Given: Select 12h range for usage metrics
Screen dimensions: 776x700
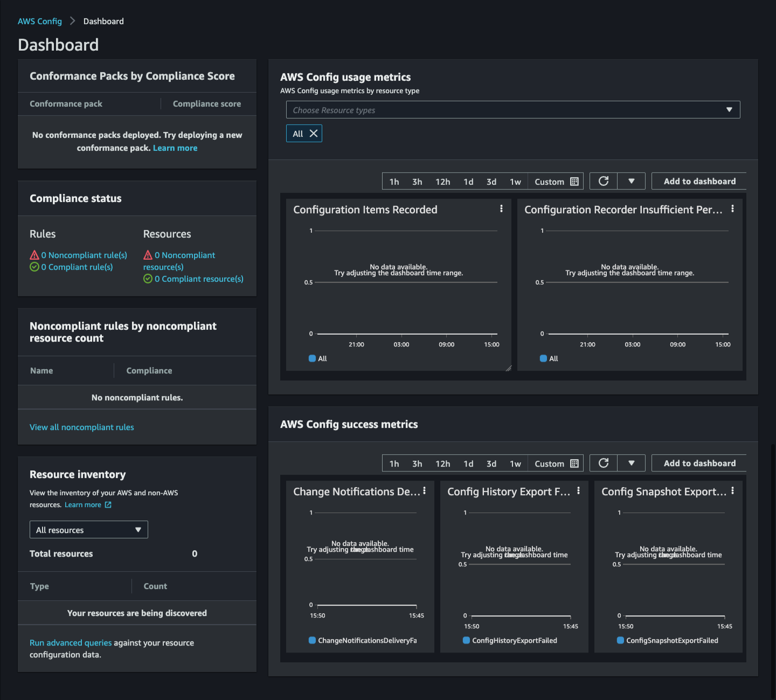Looking at the screenshot, I should click(x=443, y=182).
